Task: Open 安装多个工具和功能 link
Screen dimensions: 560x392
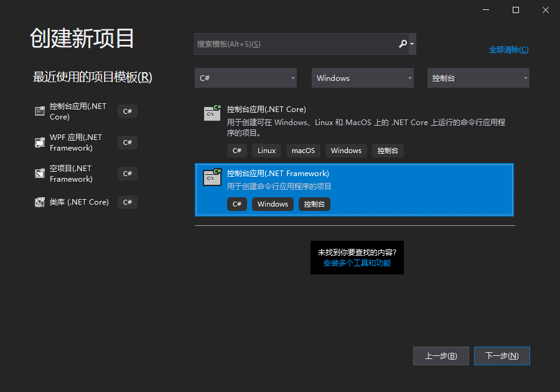Action: pyautogui.click(x=357, y=263)
